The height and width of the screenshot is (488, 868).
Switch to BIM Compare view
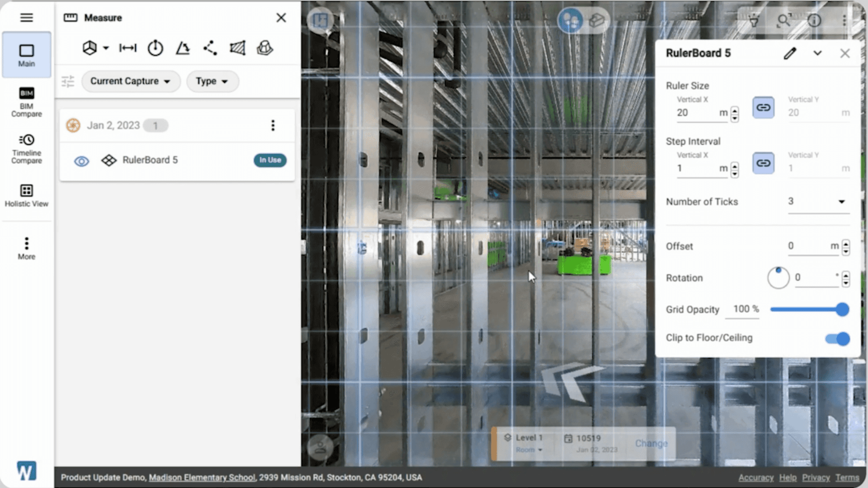pyautogui.click(x=26, y=102)
